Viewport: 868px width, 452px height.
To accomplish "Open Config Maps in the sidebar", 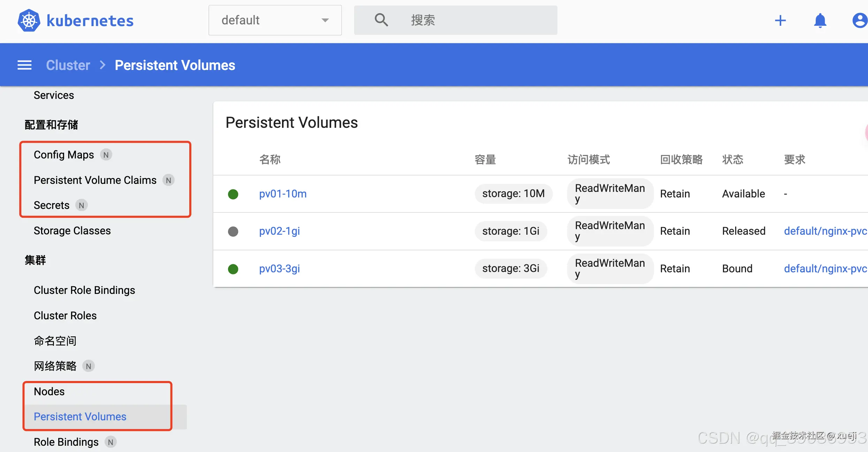I will pos(64,155).
